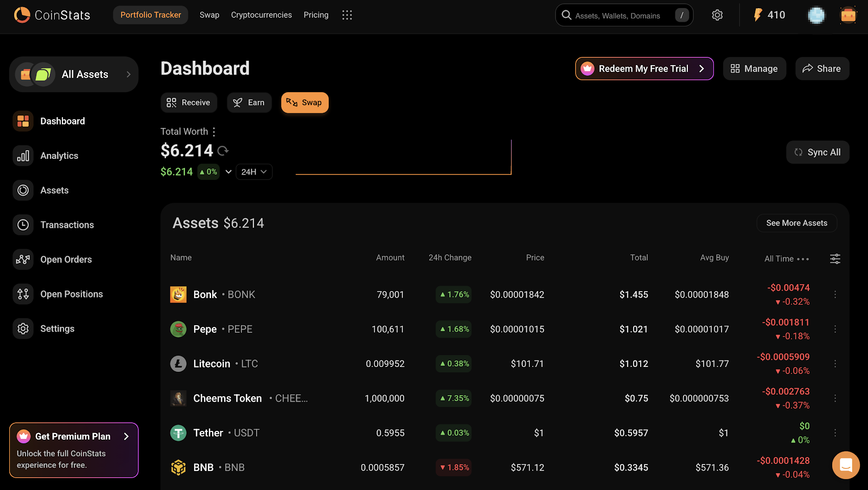Focus the Assets, Wallets, Domains search field
This screenshot has height=490, width=868.
pos(624,15)
